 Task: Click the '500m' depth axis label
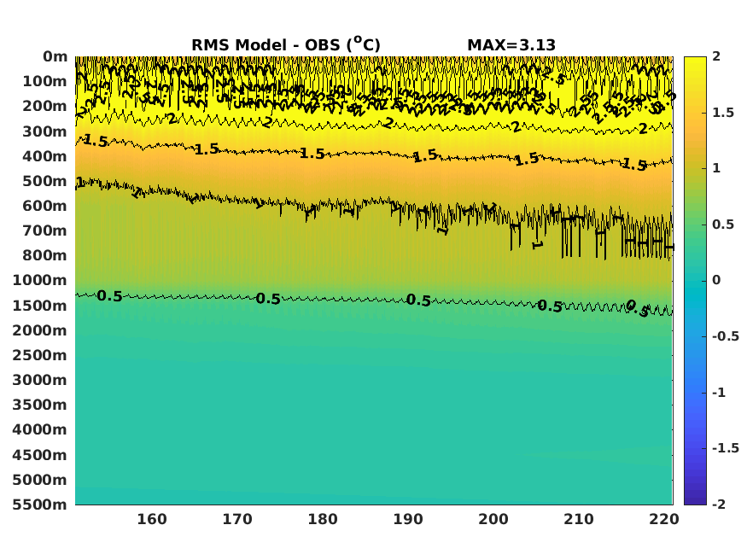coord(44,181)
